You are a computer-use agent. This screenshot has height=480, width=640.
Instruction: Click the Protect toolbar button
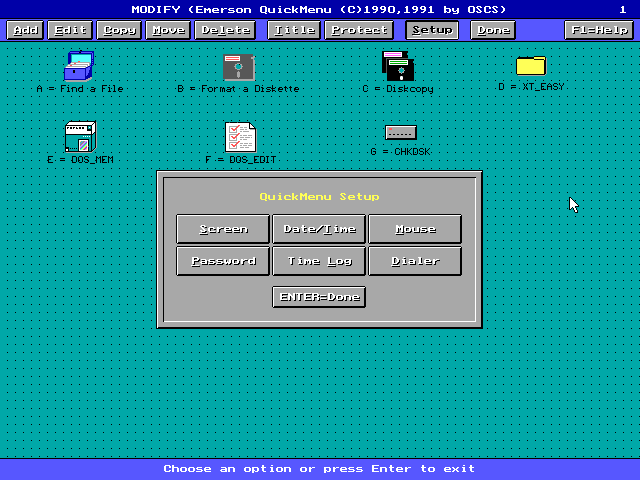[359, 30]
